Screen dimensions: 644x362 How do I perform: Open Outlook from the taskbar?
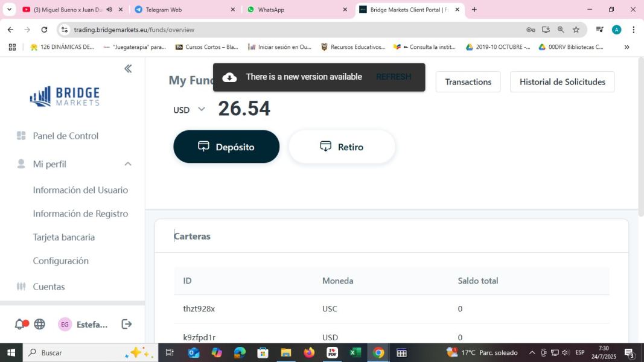(194, 352)
